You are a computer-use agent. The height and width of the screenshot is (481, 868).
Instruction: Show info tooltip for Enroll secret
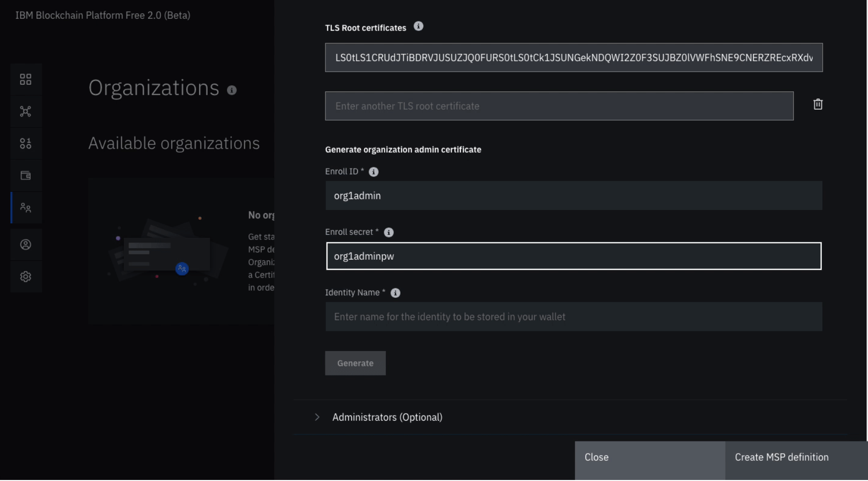tap(389, 232)
